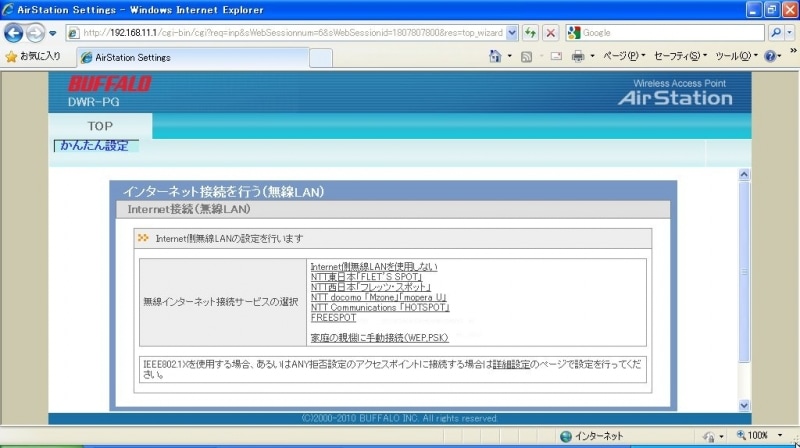
Task: Click the protected mode status icon
Action: click(x=709, y=437)
